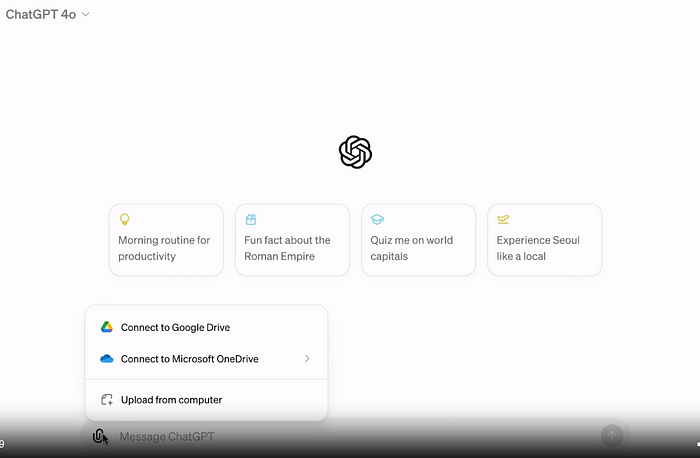
Task: Click the send message arrow button
Action: 612,436
